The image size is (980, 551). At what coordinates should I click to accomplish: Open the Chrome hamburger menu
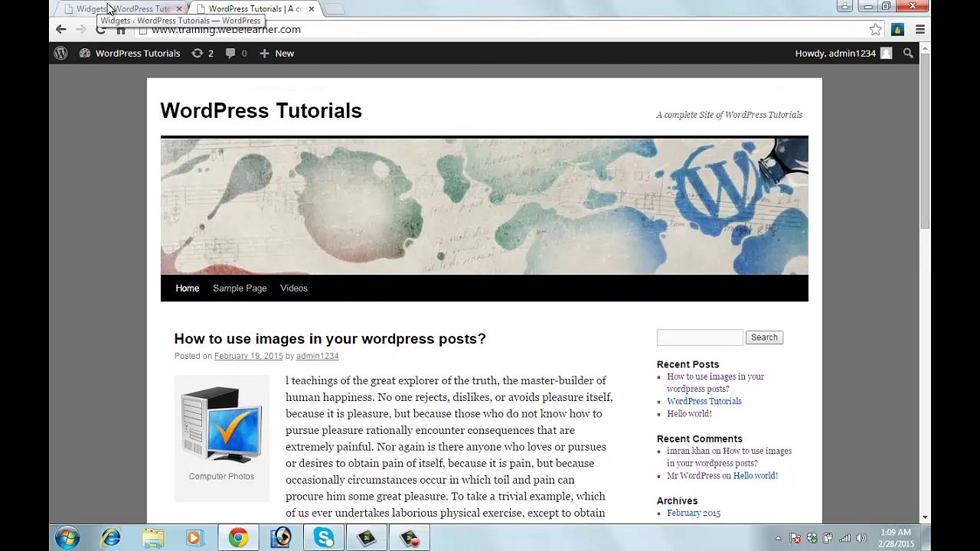click(920, 29)
